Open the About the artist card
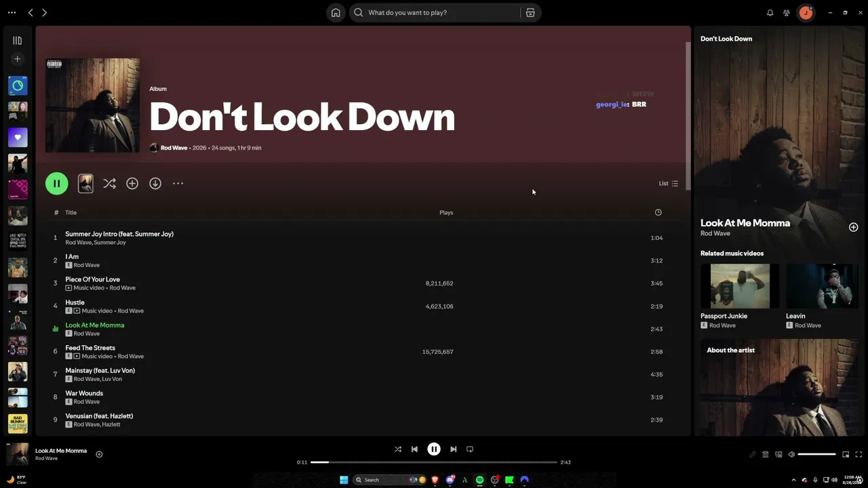 (780, 388)
